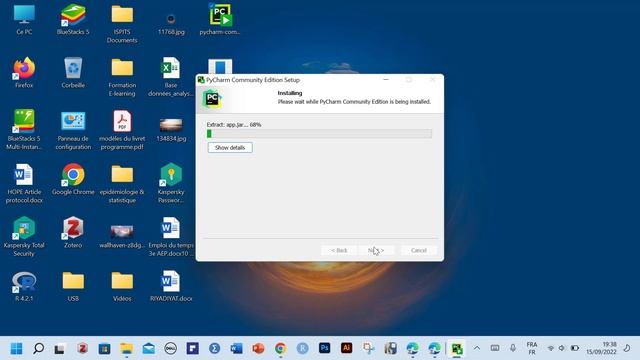This screenshot has width=640, height=360.
Task: Select 11768.jpg image file
Action: (x=171, y=24)
